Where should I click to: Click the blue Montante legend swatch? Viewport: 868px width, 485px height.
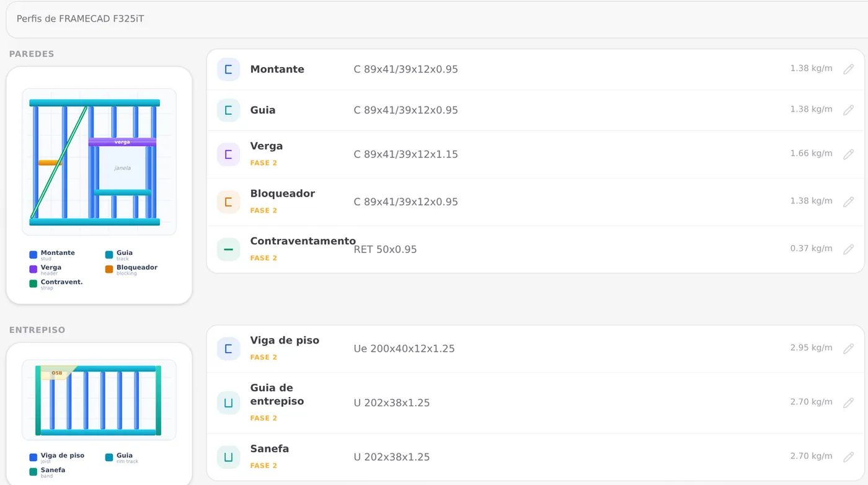point(33,255)
